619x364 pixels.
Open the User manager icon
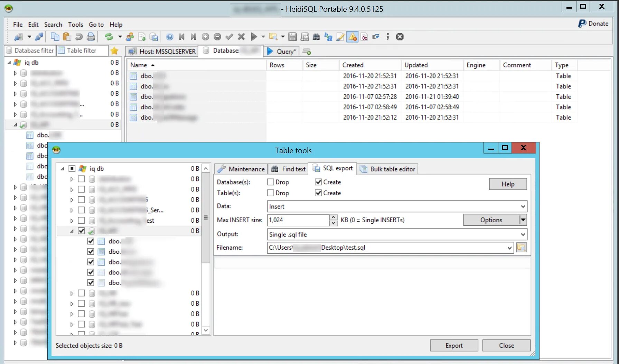(130, 37)
